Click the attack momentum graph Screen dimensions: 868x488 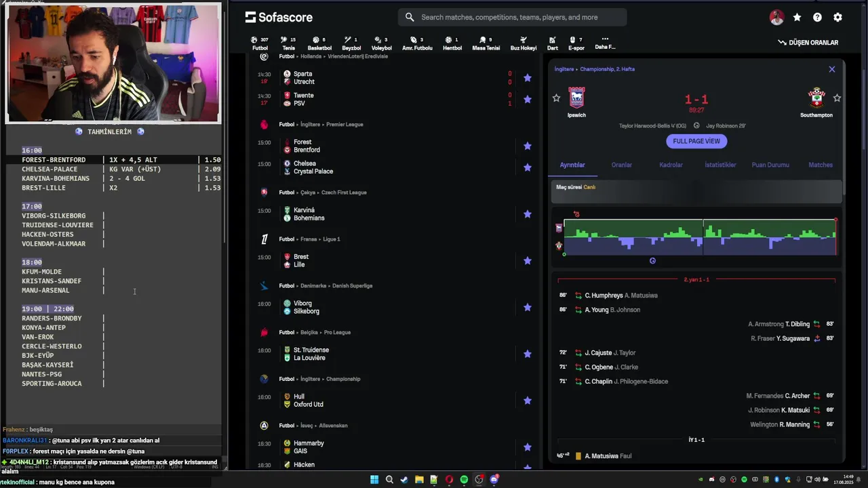pyautogui.click(x=700, y=237)
